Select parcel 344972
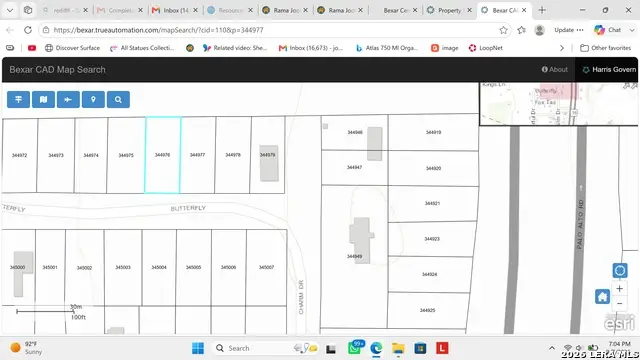The height and width of the screenshot is (360, 640). [20, 155]
